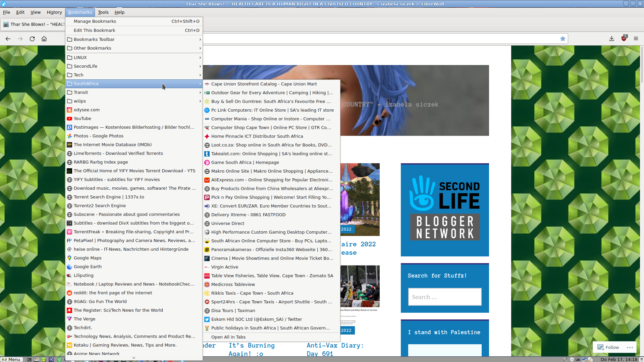The height and width of the screenshot is (362, 644).
Task: Expand the Other Bookmarks folder
Action: (134, 48)
